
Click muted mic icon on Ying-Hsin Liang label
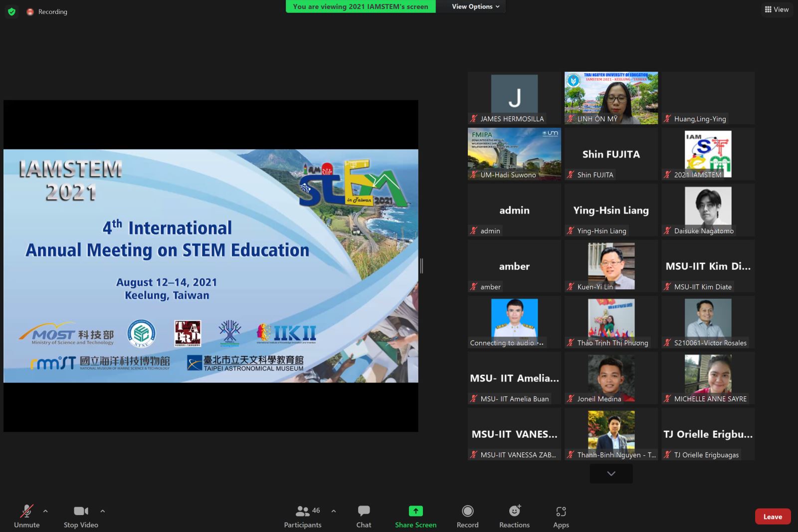(x=571, y=231)
